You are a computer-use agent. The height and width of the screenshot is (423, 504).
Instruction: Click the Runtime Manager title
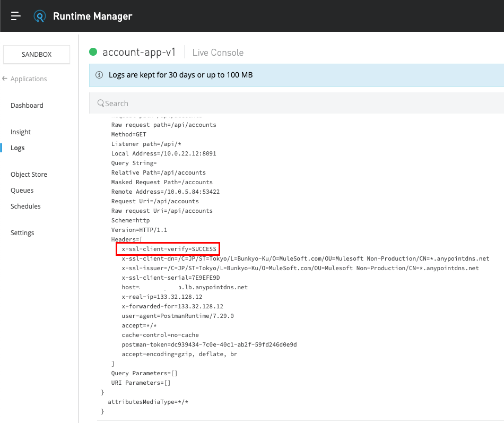(92, 16)
